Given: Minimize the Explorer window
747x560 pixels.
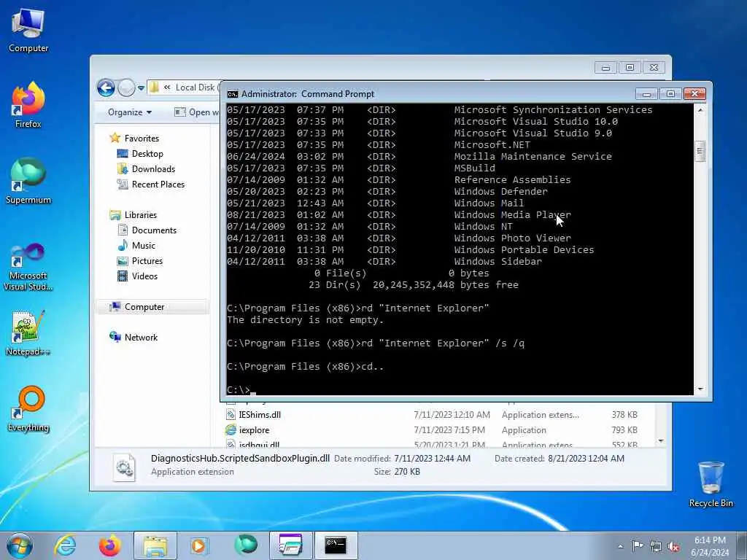Looking at the screenshot, I should click(x=605, y=68).
